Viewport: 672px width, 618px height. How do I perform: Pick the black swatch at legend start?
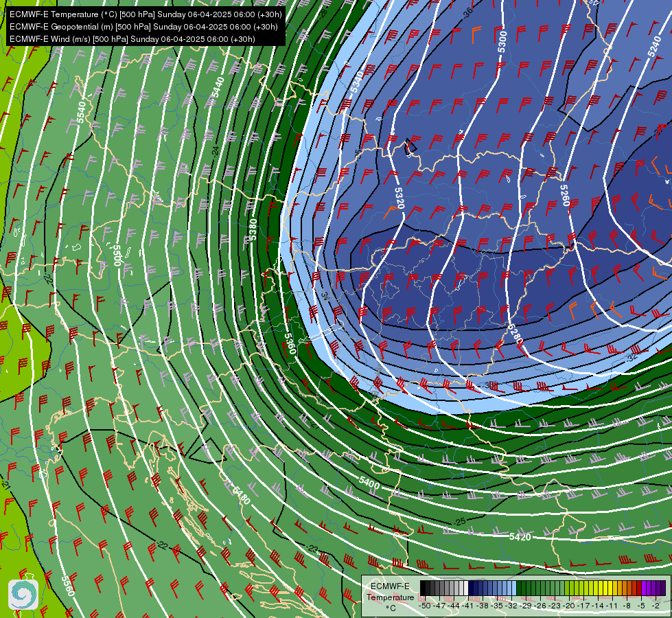click(422, 588)
